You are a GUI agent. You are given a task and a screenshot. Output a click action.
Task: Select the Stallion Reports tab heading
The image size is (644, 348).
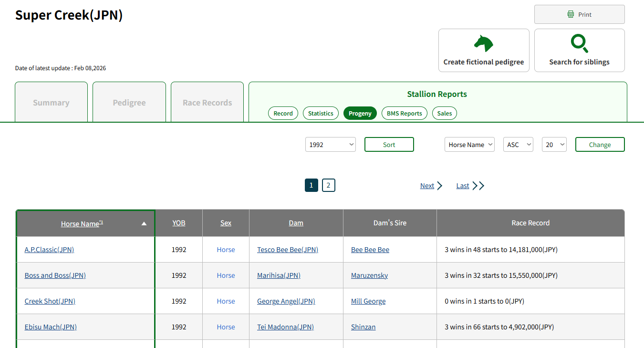click(437, 94)
